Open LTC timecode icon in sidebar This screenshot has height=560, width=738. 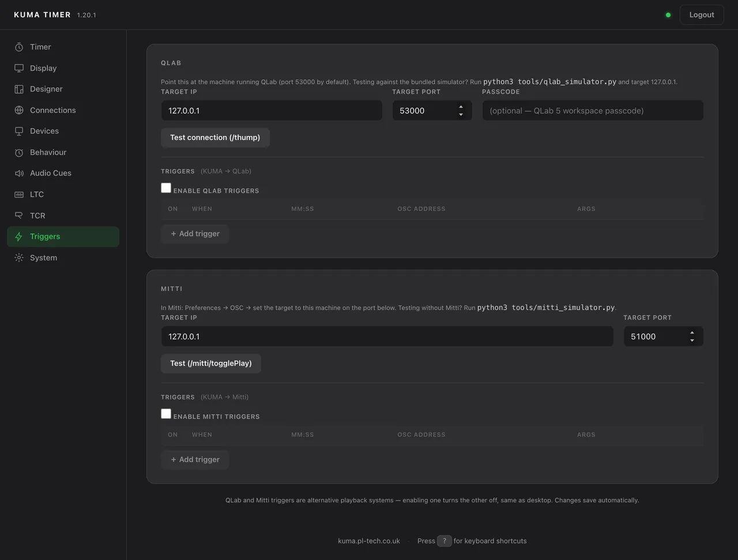pos(19,194)
